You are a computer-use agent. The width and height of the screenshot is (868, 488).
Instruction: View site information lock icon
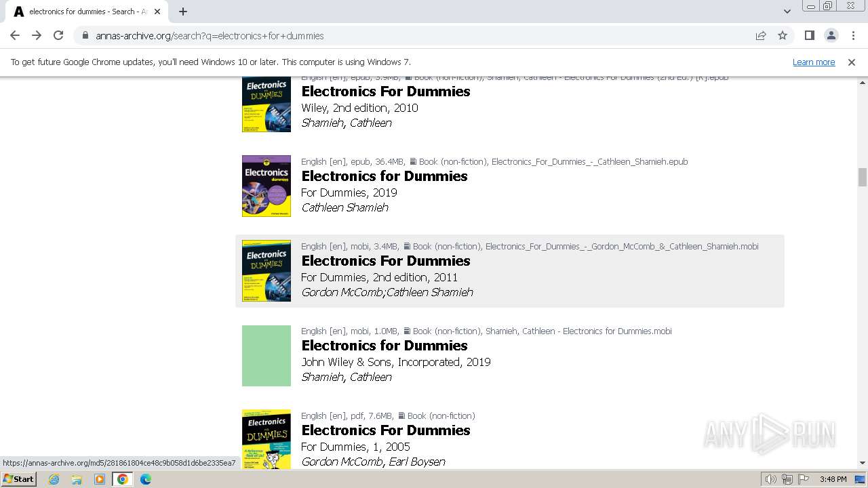85,35
